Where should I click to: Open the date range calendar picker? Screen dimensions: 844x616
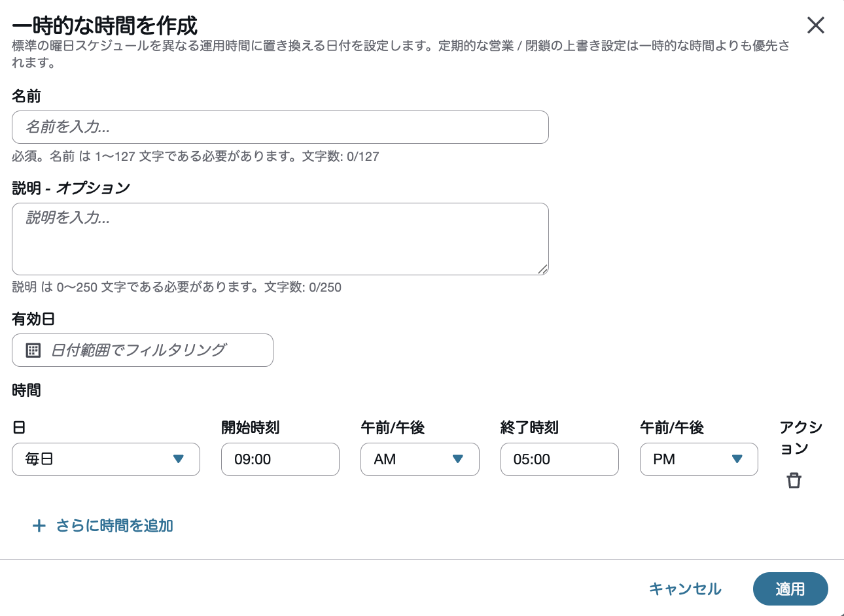coord(143,350)
